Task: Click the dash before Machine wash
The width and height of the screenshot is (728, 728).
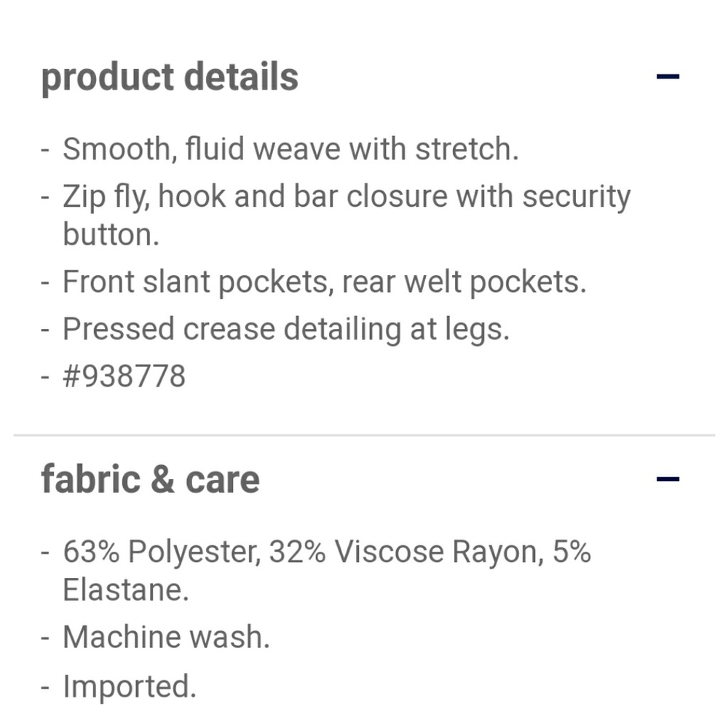Action: click(x=45, y=636)
